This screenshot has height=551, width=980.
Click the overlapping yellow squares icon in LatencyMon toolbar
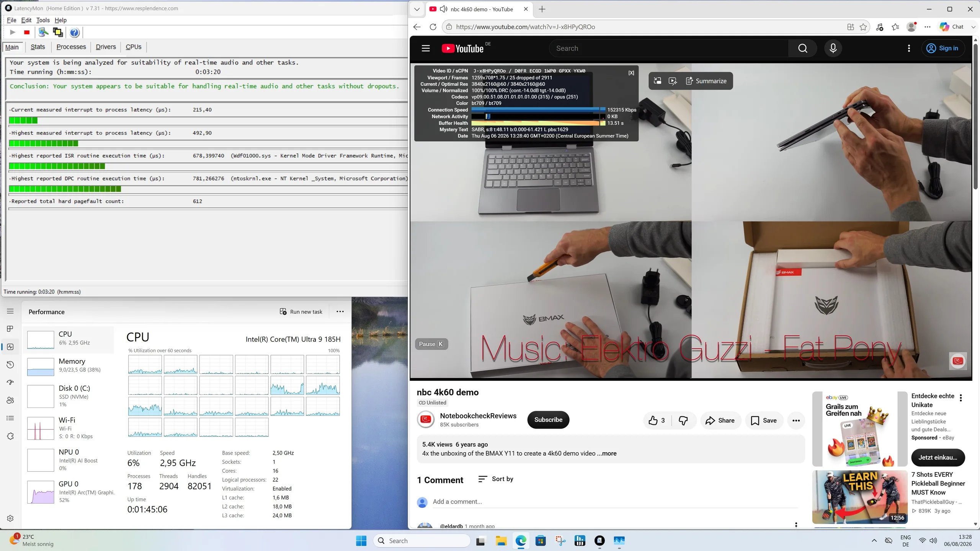point(58,33)
